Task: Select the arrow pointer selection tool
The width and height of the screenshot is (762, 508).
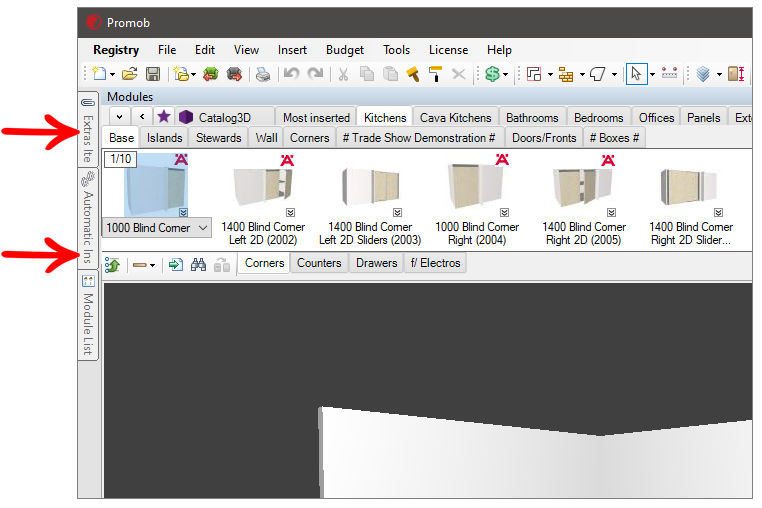Action: [x=637, y=74]
